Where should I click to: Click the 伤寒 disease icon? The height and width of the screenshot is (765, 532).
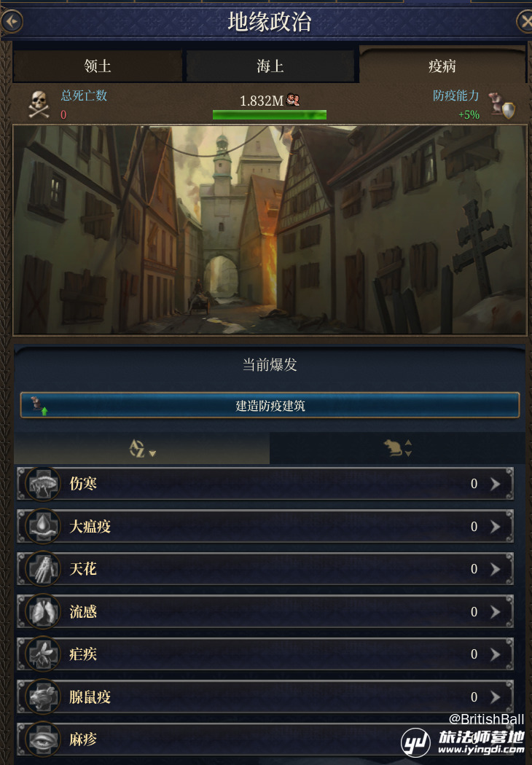click(43, 484)
